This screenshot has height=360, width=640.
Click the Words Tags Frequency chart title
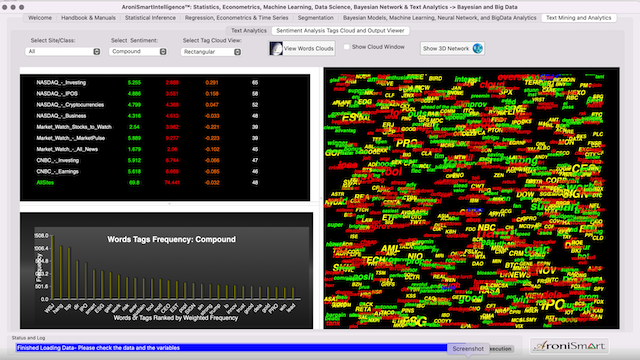(x=171, y=240)
